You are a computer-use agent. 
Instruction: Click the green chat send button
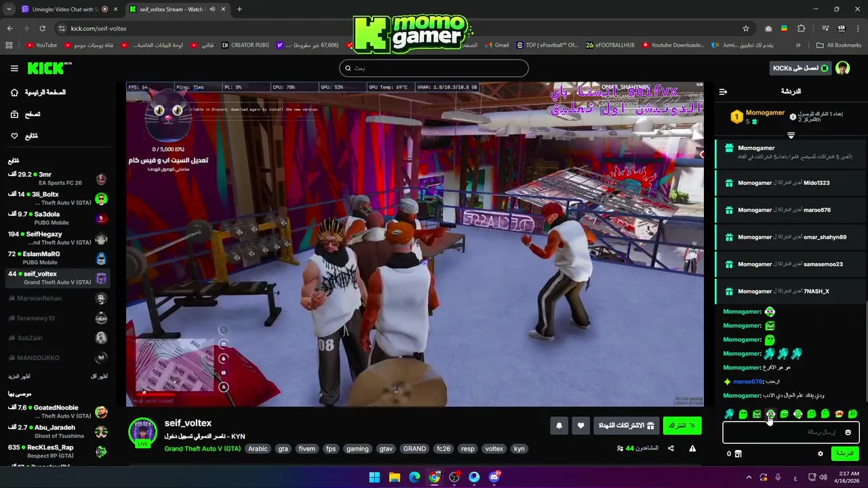[845, 453]
